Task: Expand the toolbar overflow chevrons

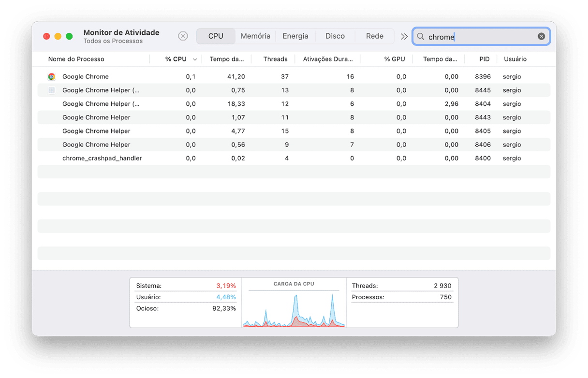Action: point(404,36)
